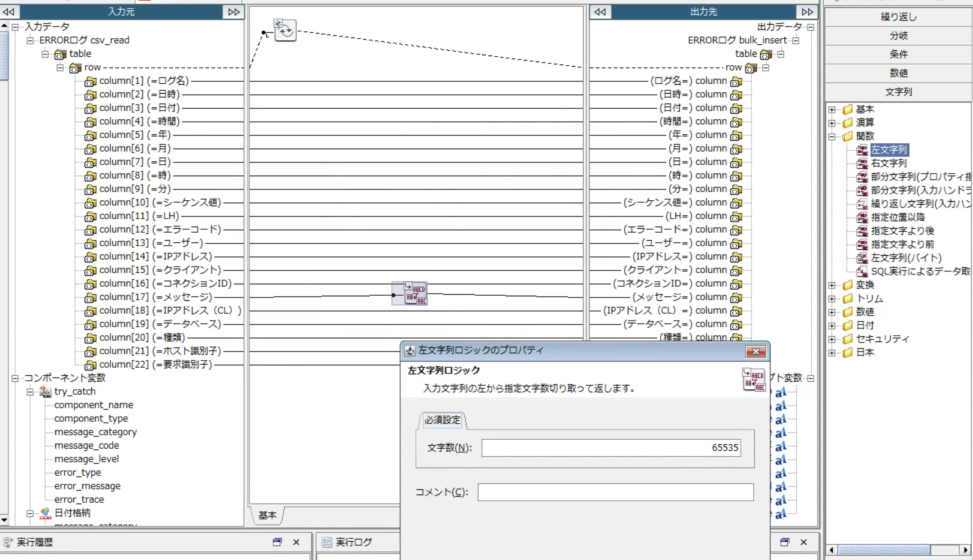Open the 必須設定 tab in dialog
Image resolution: width=973 pixels, height=560 pixels.
442,420
